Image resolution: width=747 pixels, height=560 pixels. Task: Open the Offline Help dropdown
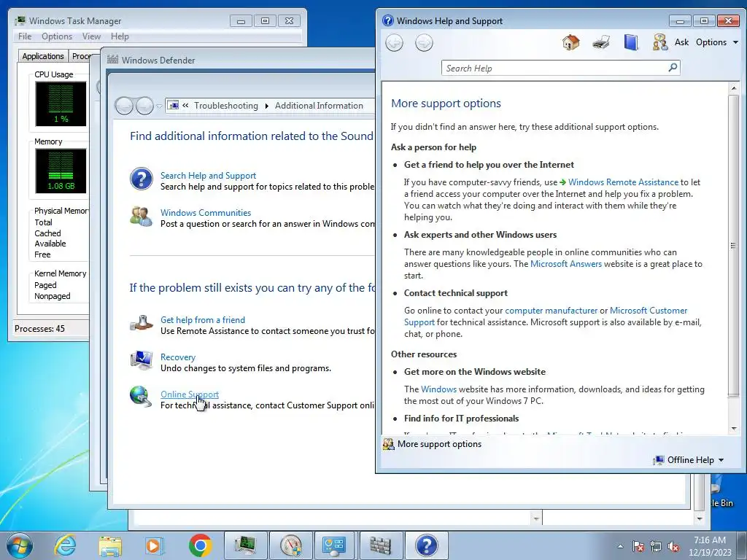pos(689,460)
